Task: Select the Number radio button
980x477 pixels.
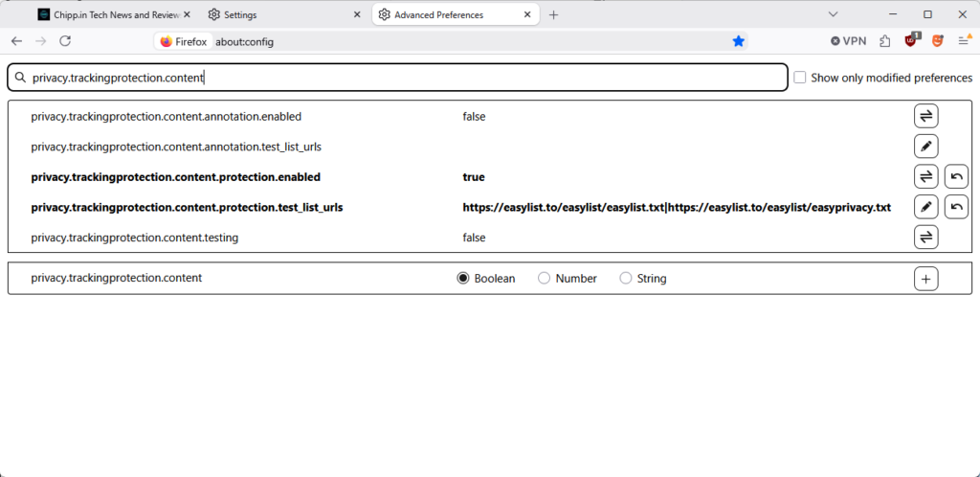Action: click(x=545, y=279)
